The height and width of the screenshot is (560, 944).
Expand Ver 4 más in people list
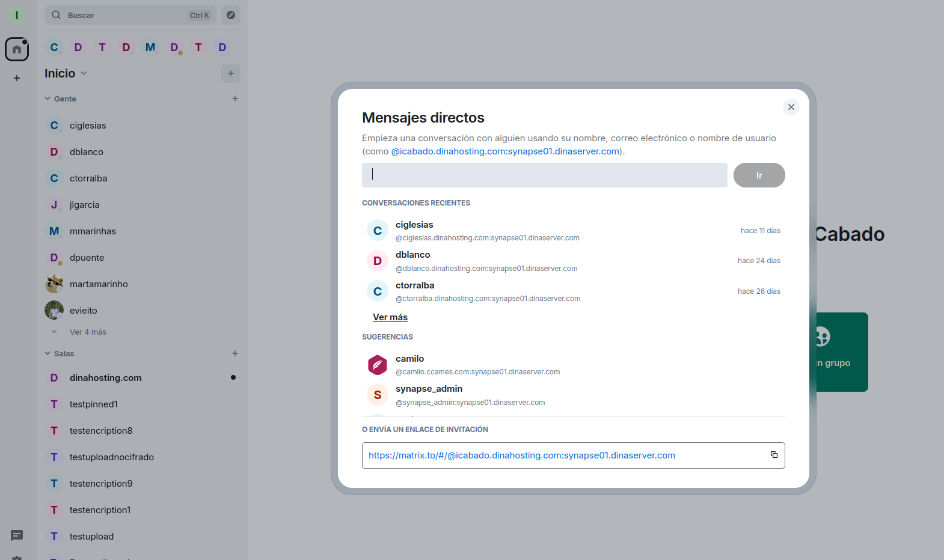(87, 332)
